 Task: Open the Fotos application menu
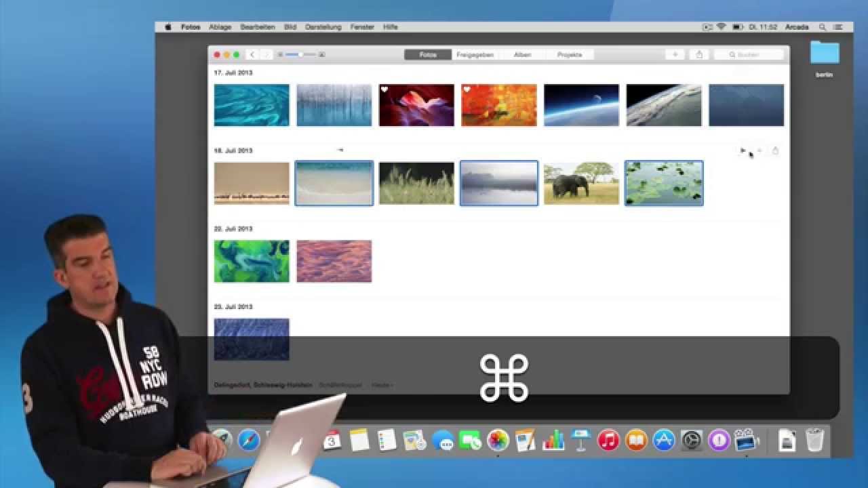(x=191, y=27)
